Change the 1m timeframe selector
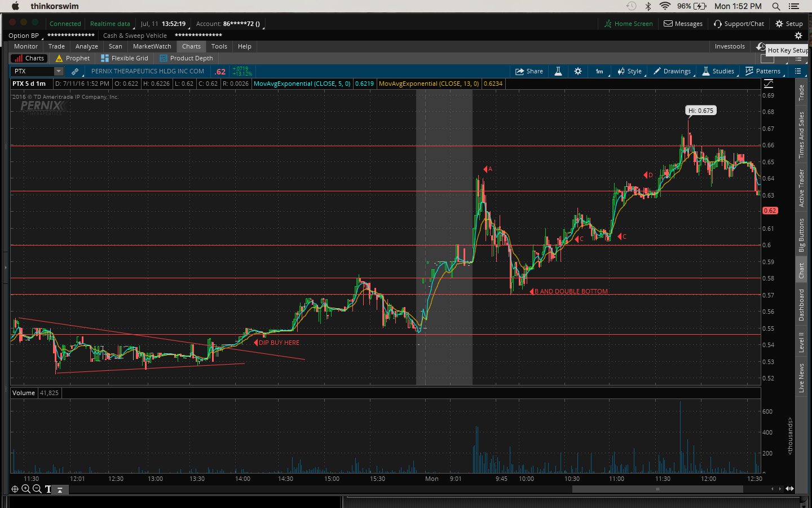Viewport: 812px width, 508px height. (x=599, y=71)
